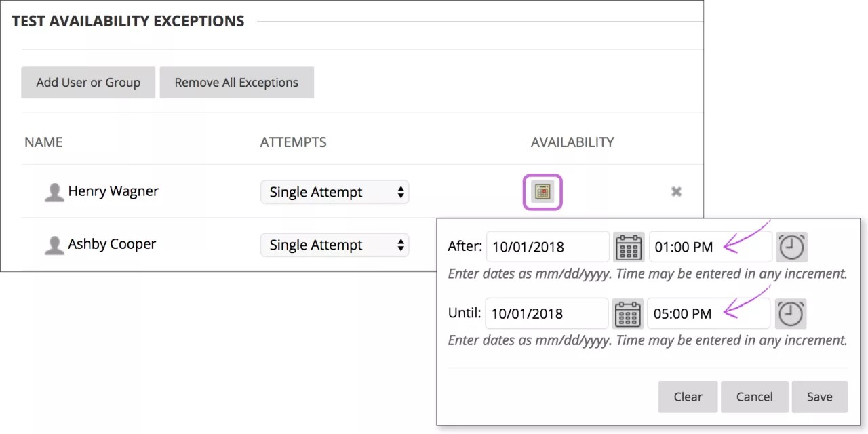Screen dimensions: 868x434
Task: Click the Add User or Group button
Action: pos(87,82)
